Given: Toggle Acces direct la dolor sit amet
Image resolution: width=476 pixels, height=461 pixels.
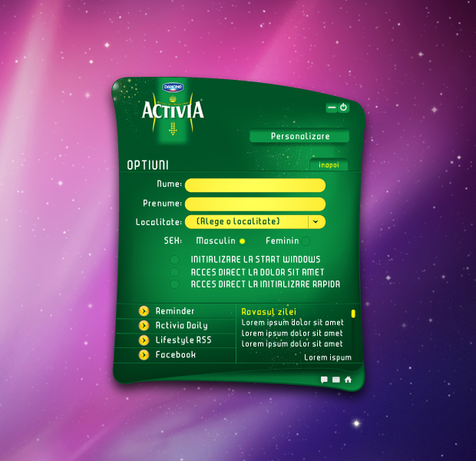Looking at the screenshot, I should click(x=175, y=272).
